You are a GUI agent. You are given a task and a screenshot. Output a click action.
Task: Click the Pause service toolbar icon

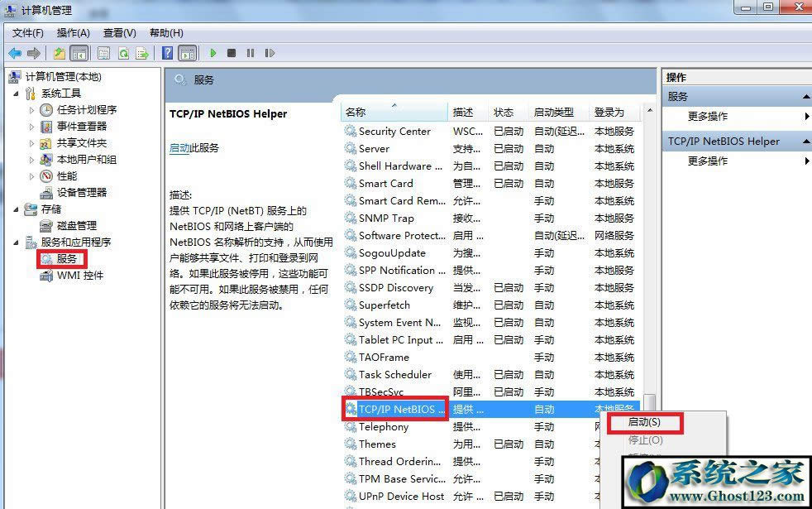[x=251, y=53]
